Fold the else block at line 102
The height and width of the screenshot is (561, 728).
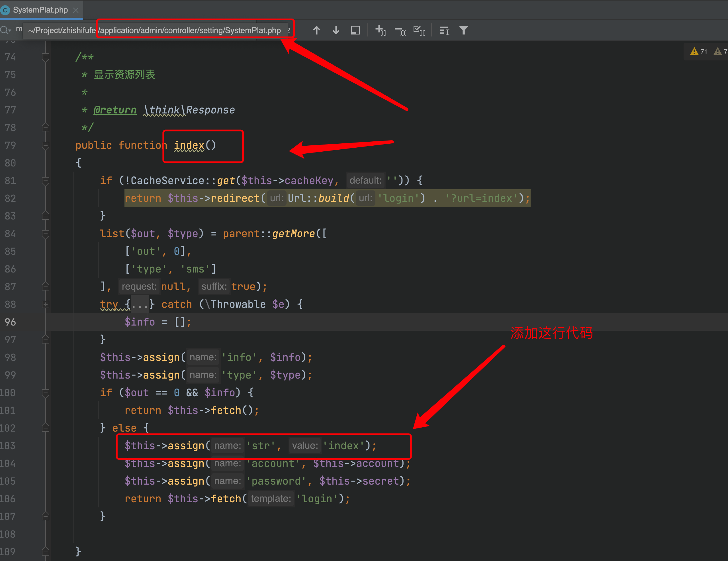point(46,428)
